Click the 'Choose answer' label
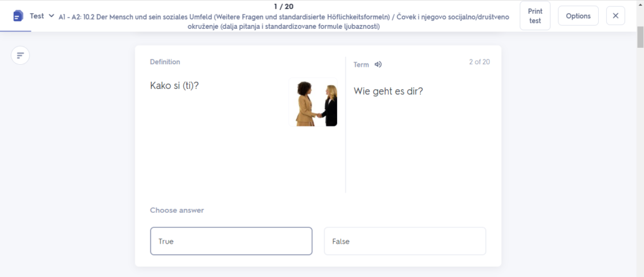The image size is (644, 277). [x=177, y=210]
